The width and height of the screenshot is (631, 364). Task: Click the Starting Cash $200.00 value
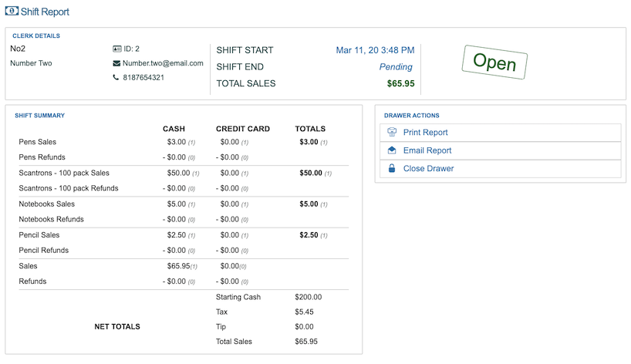[x=308, y=297]
